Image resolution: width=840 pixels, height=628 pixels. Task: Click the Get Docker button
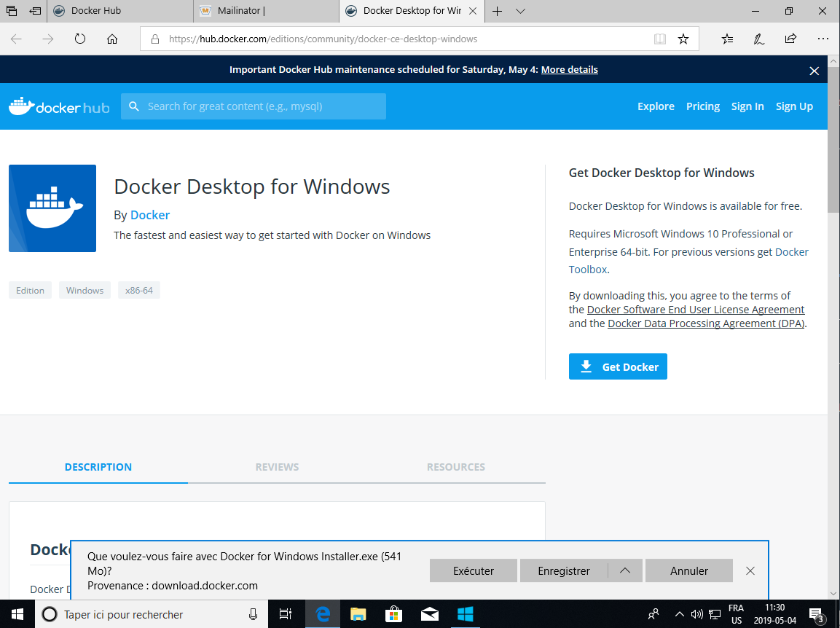(x=618, y=366)
